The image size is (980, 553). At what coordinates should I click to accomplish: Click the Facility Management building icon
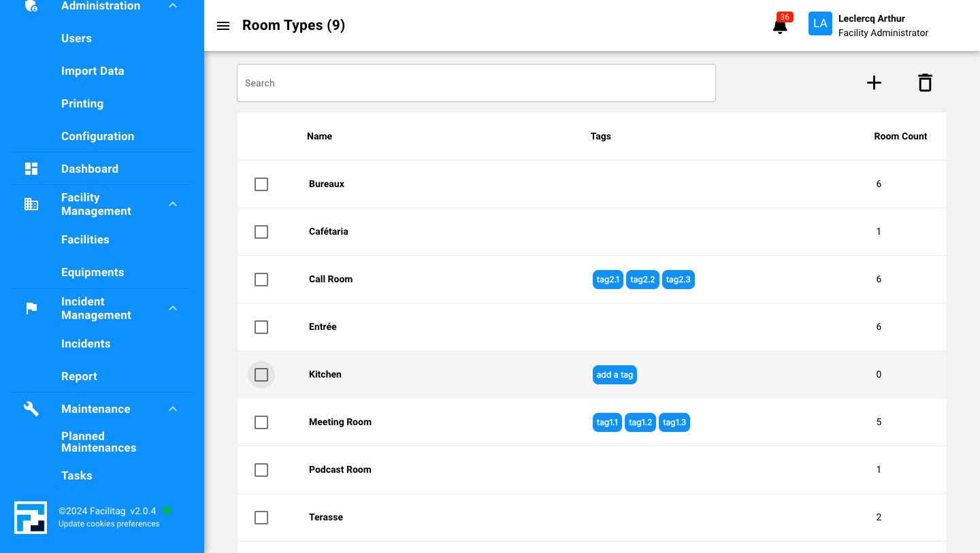(31, 204)
